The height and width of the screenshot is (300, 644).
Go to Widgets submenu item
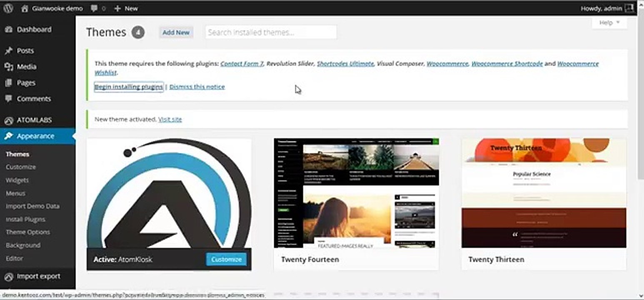[x=17, y=180]
